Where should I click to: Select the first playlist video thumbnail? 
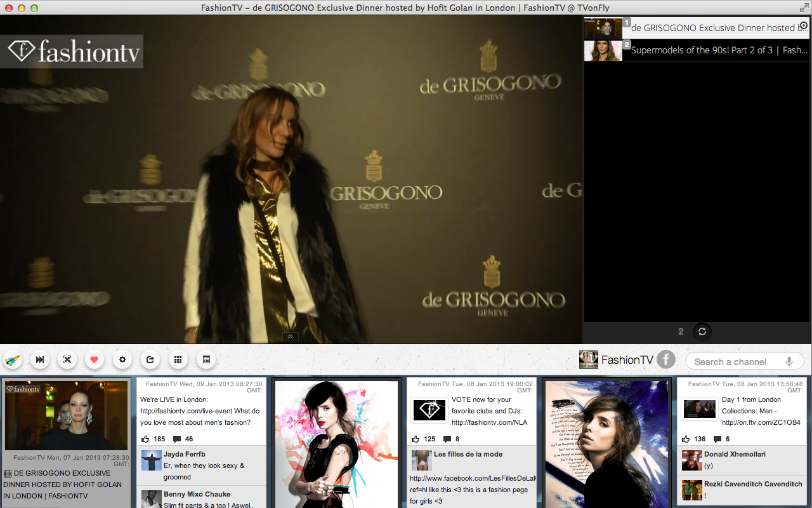pos(603,29)
